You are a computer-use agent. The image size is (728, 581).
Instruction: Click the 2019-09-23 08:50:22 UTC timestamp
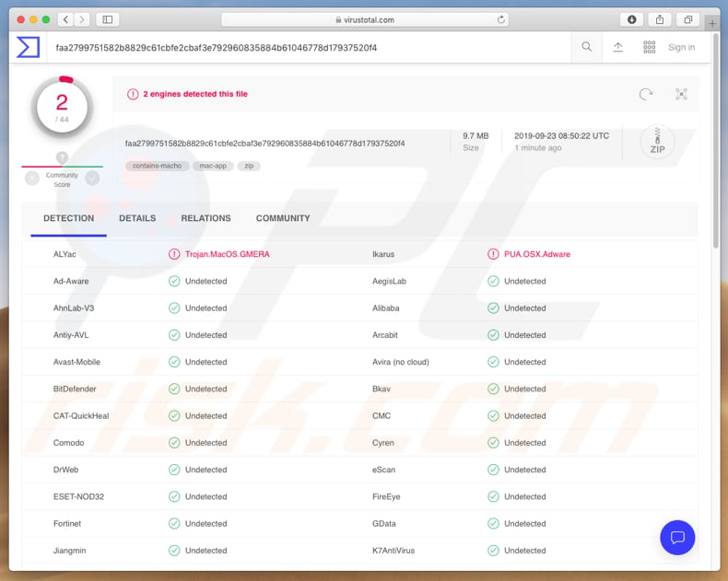(561, 136)
